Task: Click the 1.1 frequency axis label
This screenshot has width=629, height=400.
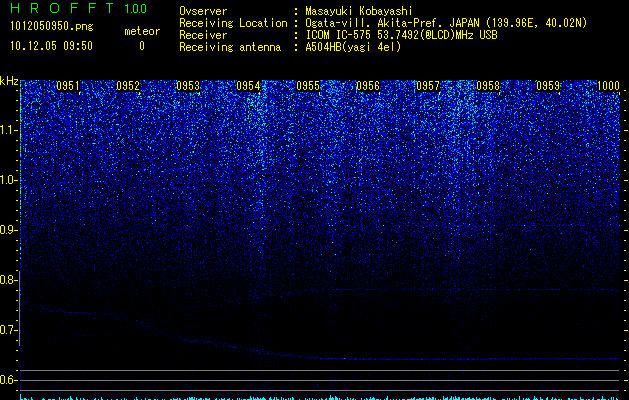Action: [7, 130]
